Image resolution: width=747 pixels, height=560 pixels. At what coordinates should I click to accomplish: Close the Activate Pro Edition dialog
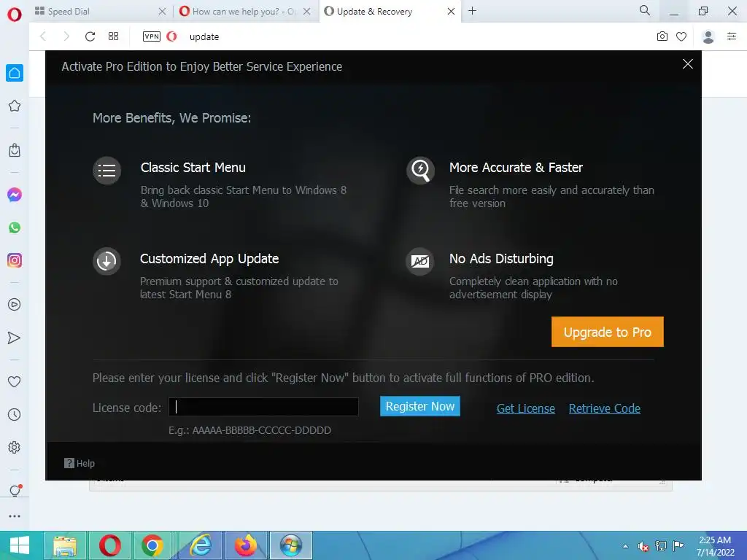point(687,64)
